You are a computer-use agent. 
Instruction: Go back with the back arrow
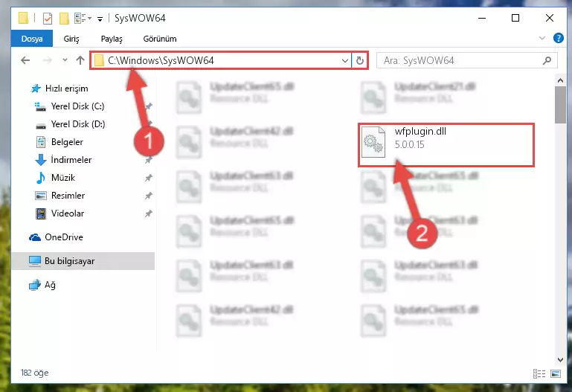[x=25, y=60]
